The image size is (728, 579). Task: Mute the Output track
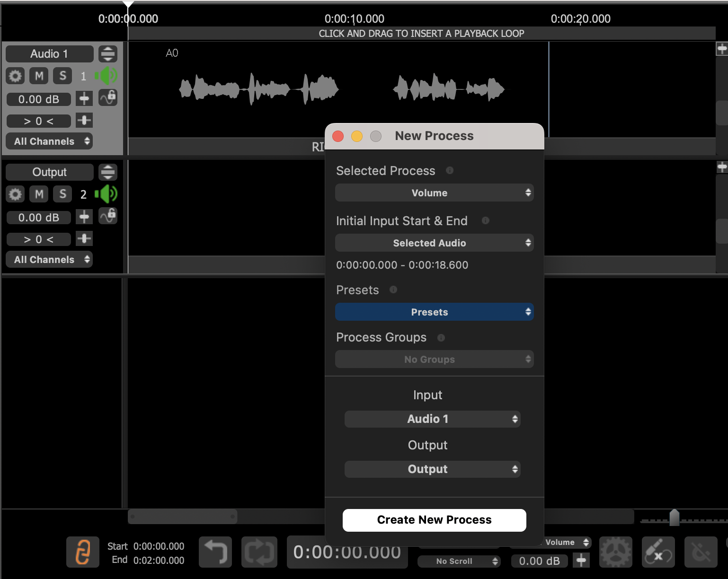[39, 194]
